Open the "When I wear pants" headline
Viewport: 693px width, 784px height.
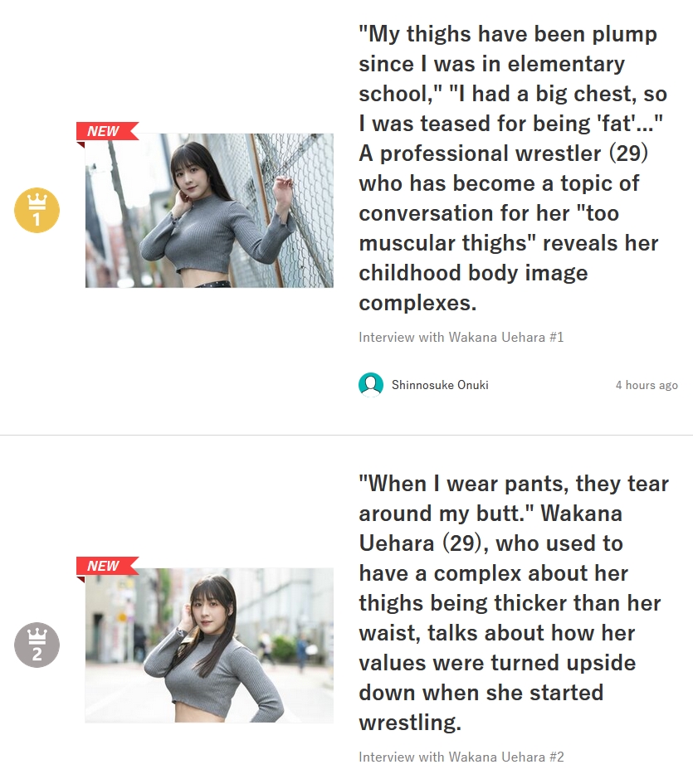coord(514,603)
